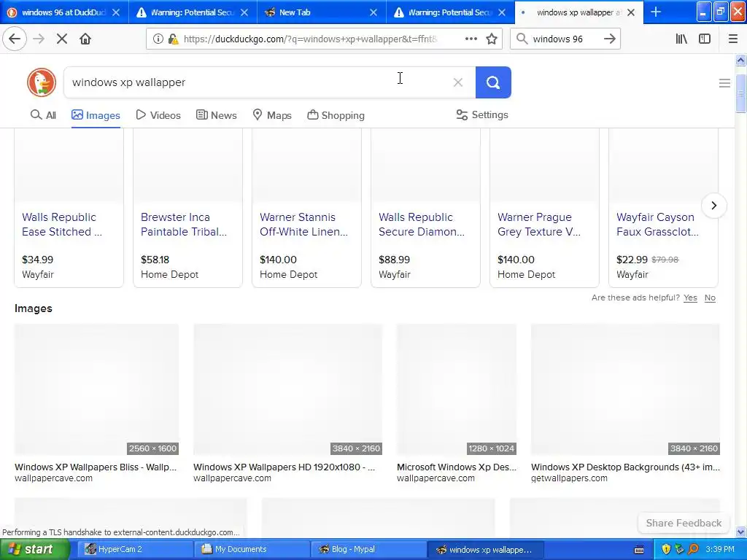Bookmark this page with the star icon
Image resolution: width=747 pixels, height=560 pixels.
pyautogui.click(x=492, y=39)
